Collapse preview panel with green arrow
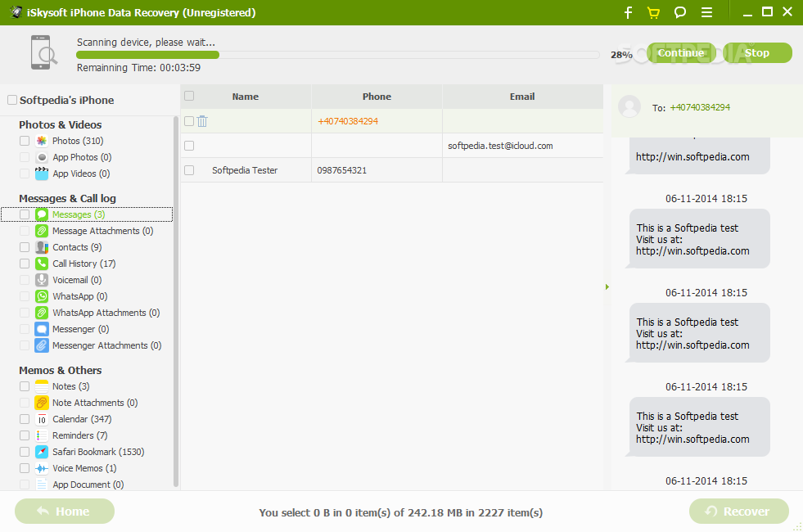Screen dimensions: 803x532 point(607,286)
